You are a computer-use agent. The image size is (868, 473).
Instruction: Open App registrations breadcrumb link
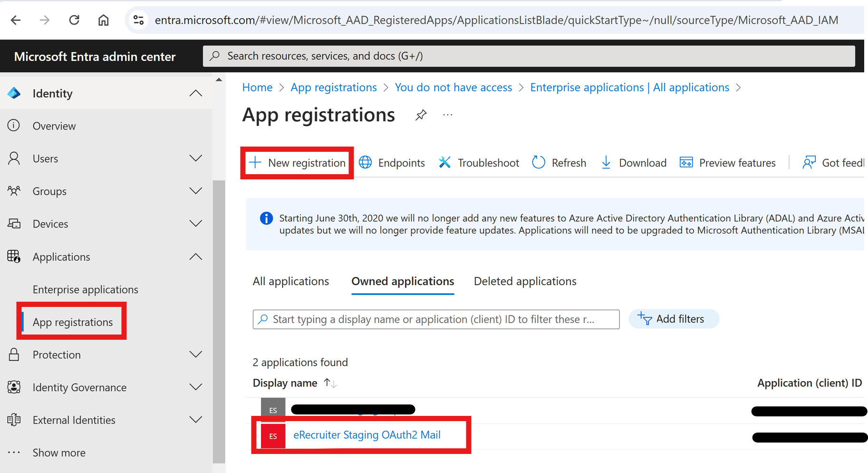tap(334, 88)
